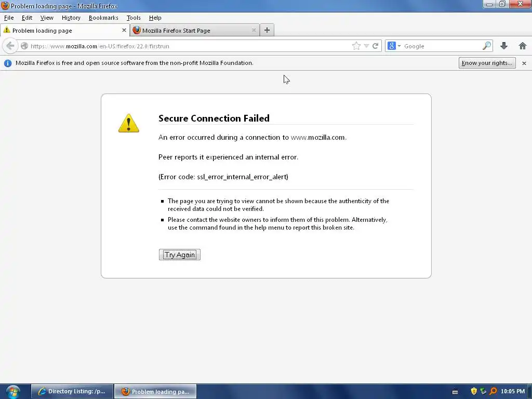Switch to Problem loading page tab
This screenshot has height=399, width=532.
64,30
